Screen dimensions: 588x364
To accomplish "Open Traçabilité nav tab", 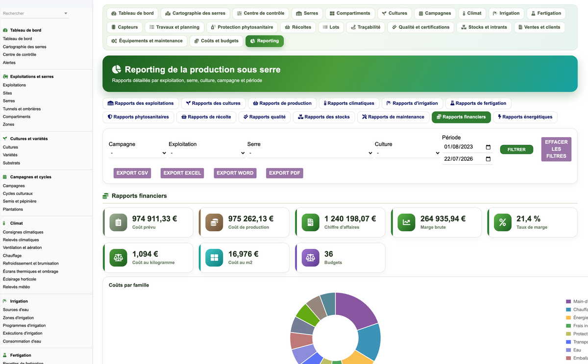I will pyautogui.click(x=366, y=27).
